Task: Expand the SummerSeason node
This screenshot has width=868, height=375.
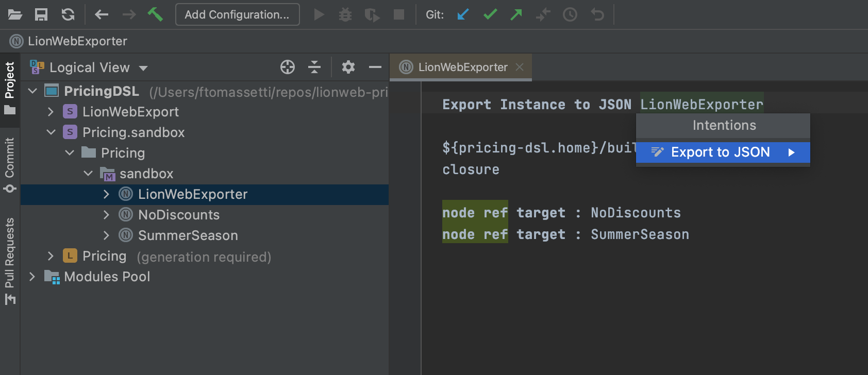Action: pos(106,235)
